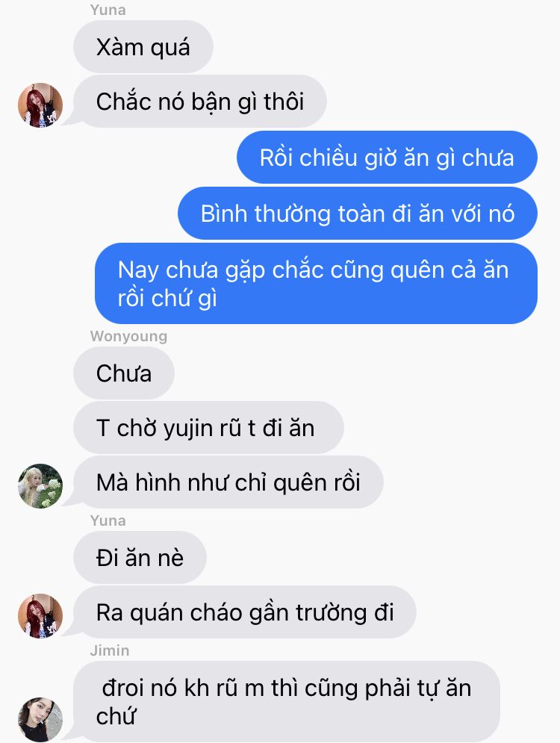This screenshot has width=560, height=743.
Task: Tap the 'Yuna' sender name at the top
Action: point(108,10)
